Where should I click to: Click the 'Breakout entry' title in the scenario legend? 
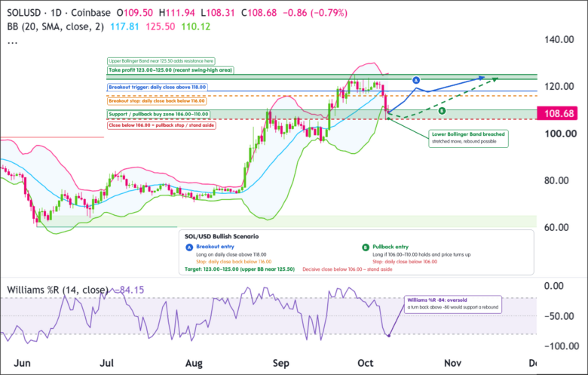pos(216,247)
